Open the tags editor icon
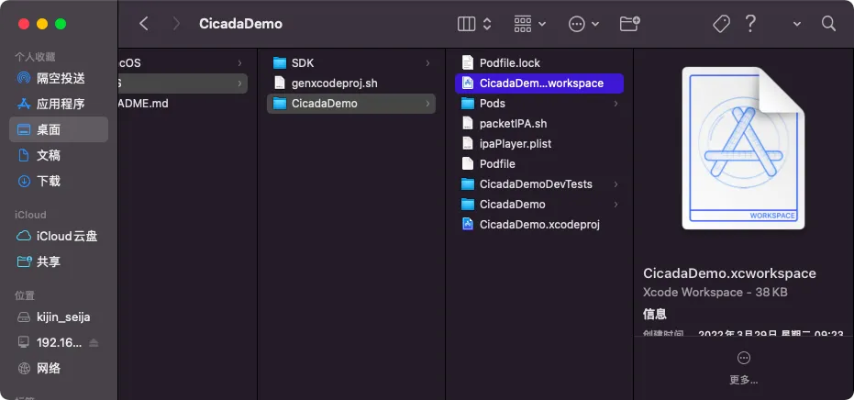854x400 pixels. [x=720, y=23]
